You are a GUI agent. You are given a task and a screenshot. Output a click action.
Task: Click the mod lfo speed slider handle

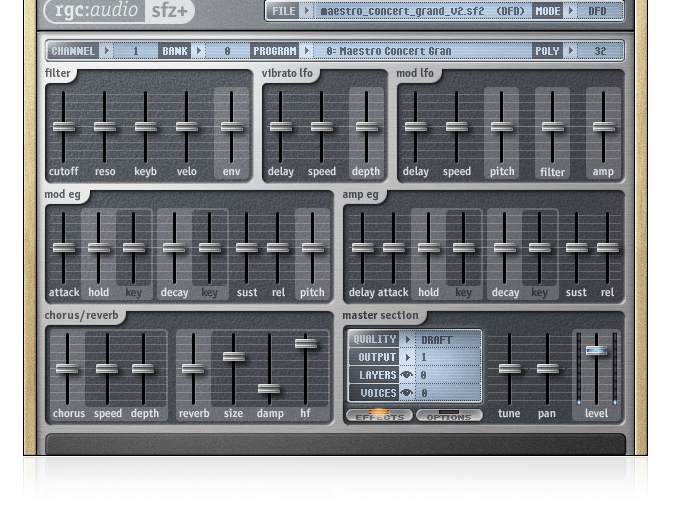tap(456, 127)
